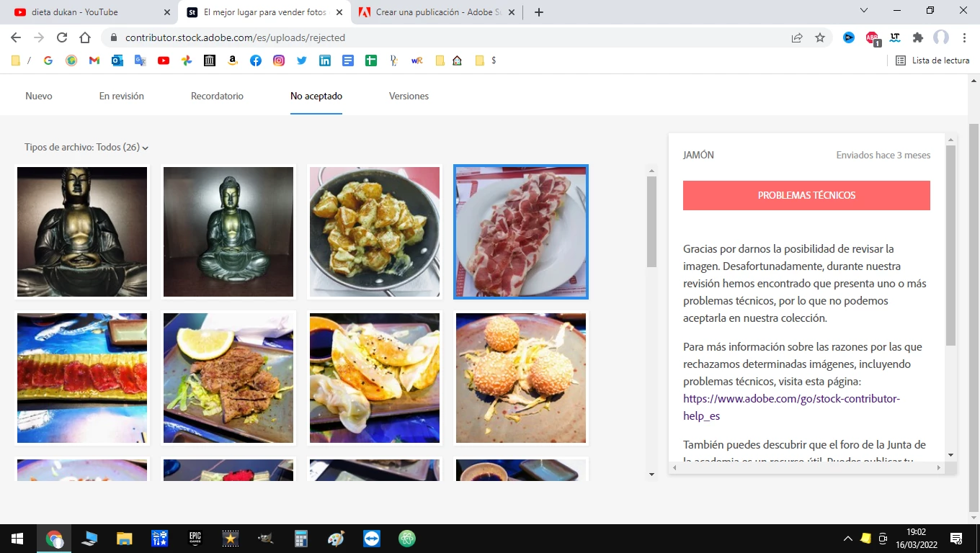
Task: Open 'Lista de lectura' reading list
Action: click(x=932, y=60)
